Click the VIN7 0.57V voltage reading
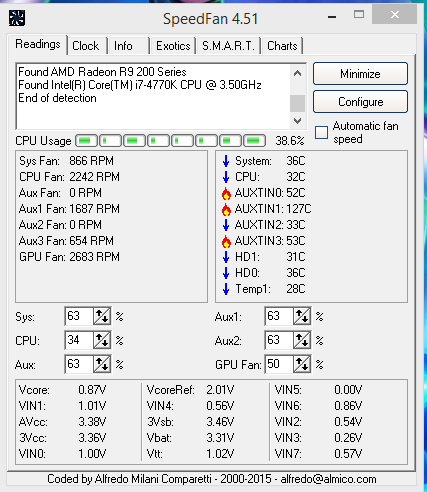 (x=318, y=454)
